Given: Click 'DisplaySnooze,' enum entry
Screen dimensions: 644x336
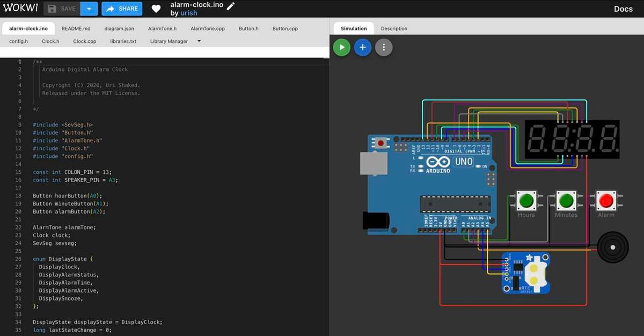Looking at the screenshot, I should coord(61,298).
